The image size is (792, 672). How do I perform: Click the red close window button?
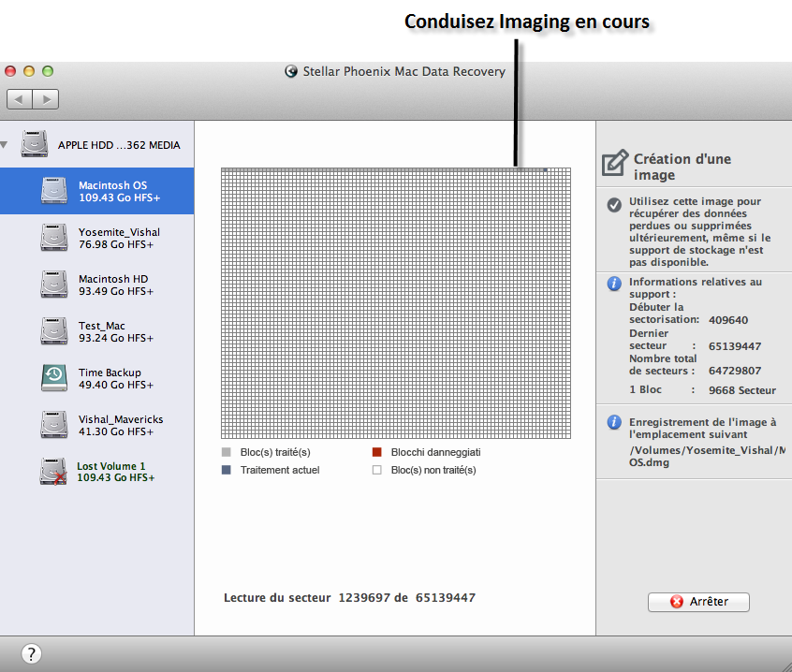pos(10,71)
